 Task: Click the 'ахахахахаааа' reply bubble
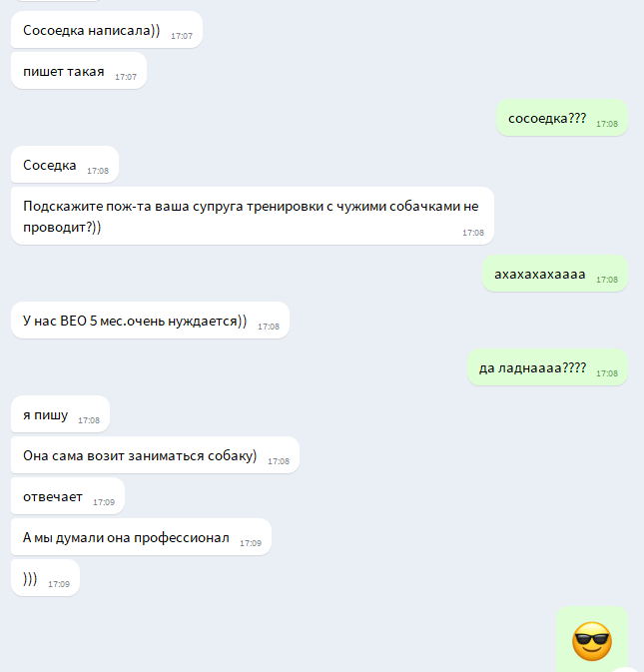coord(555,274)
